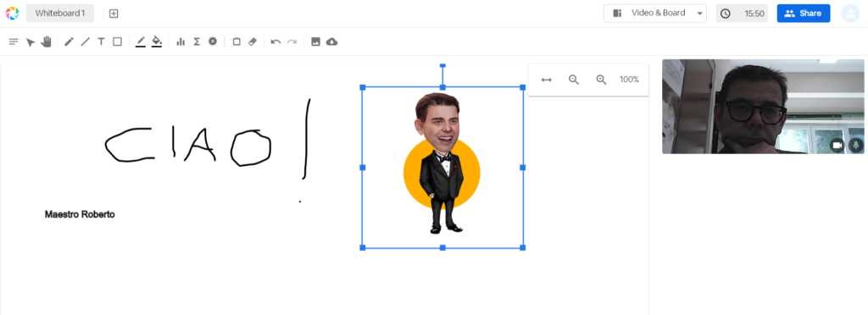
Task: Open the toolbar menu lines icon
Action: [14, 41]
